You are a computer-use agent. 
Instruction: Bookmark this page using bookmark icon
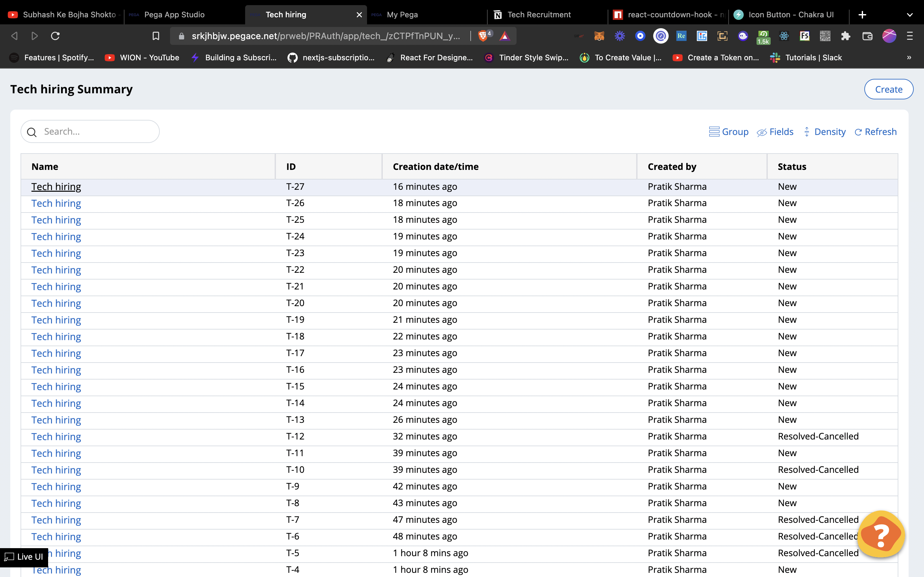coord(156,36)
